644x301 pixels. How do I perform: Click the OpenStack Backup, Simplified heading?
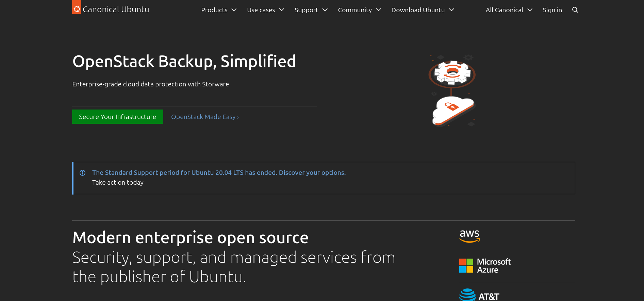184,62
